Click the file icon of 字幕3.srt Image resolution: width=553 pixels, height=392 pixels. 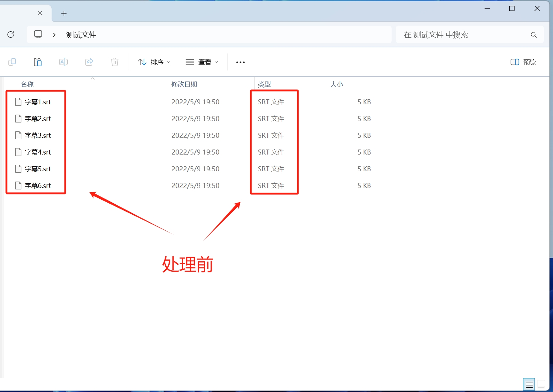(19, 135)
